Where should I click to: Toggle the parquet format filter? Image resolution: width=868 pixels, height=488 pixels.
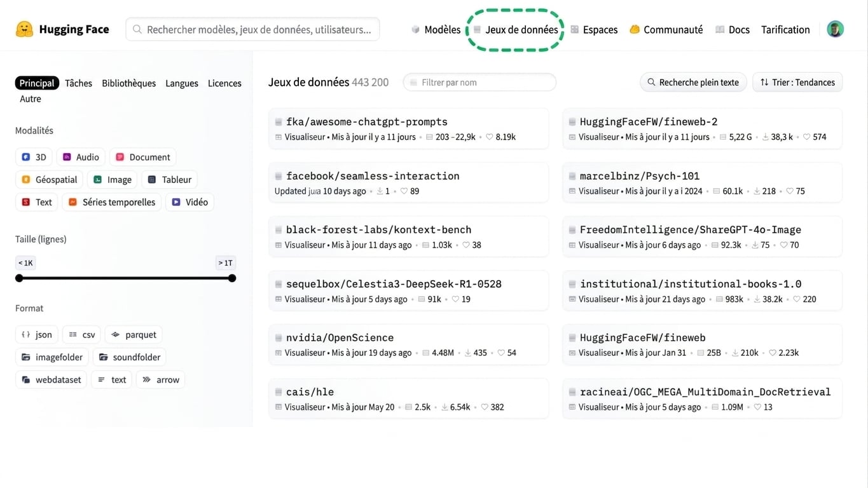click(x=134, y=335)
